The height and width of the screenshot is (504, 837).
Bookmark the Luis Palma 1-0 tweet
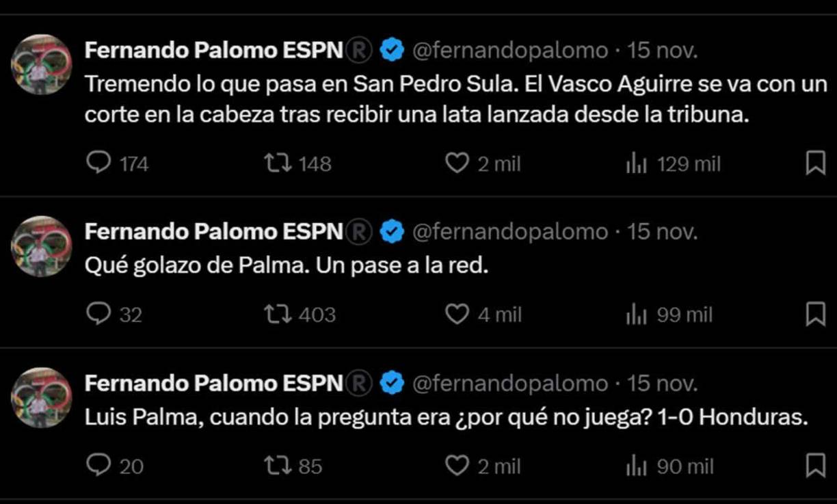815,466
